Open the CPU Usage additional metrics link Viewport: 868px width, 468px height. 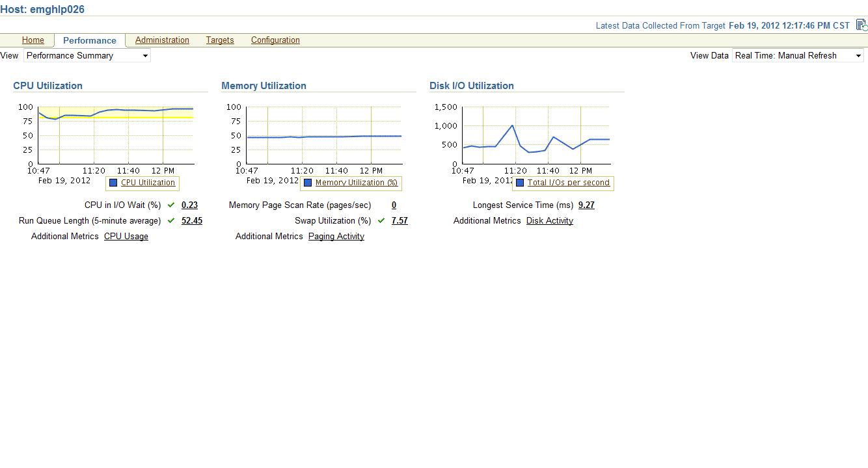pos(126,237)
